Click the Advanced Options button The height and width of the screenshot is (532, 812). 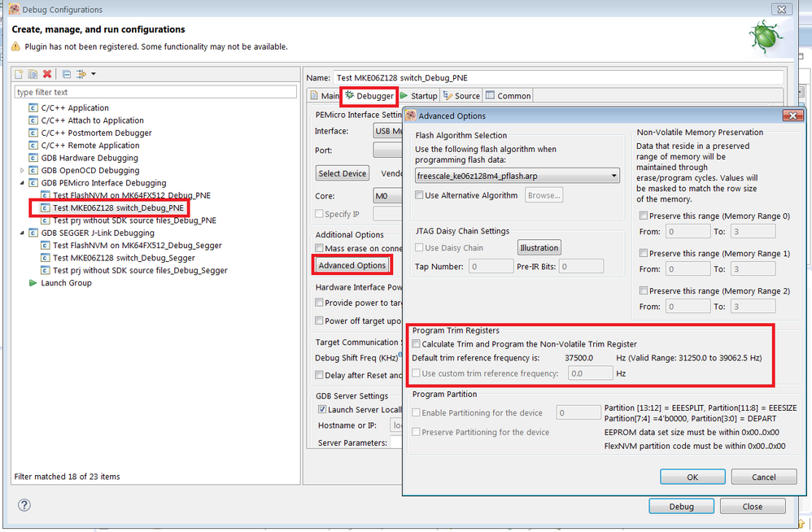[x=352, y=265]
